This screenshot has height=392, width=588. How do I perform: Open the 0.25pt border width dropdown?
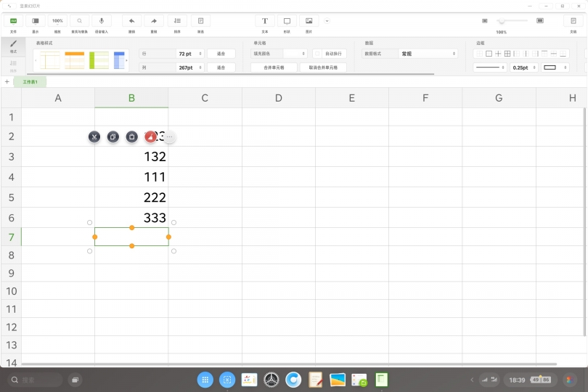coord(524,68)
